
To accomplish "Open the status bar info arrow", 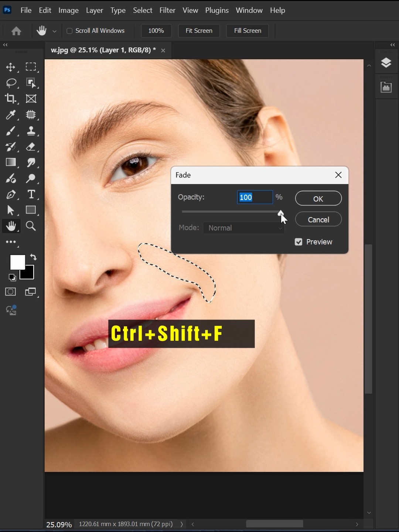I will pyautogui.click(x=181, y=524).
